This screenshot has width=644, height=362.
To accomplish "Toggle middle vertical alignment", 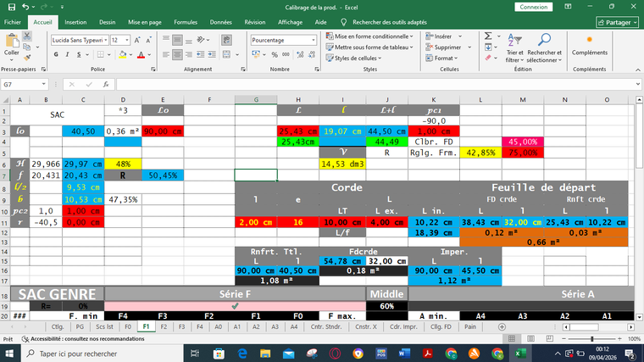I will click(177, 40).
